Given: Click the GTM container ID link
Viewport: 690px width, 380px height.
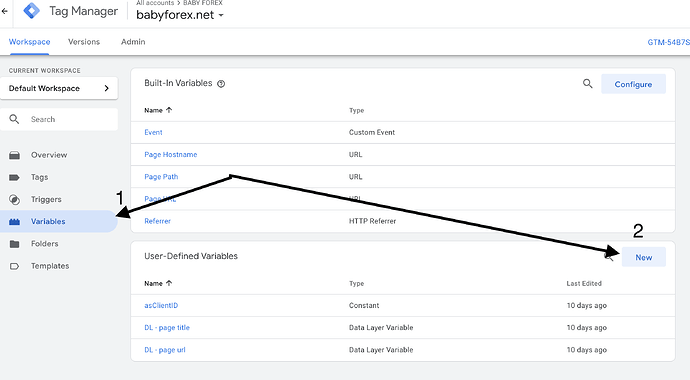Looking at the screenshot, I should click(668, 42).
